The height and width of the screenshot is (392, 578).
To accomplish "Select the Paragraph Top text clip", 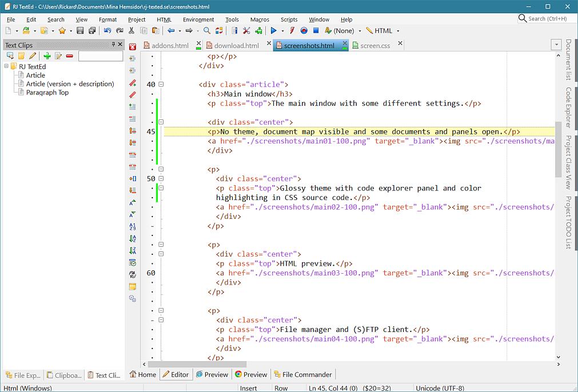I will [x=47, y=93].
